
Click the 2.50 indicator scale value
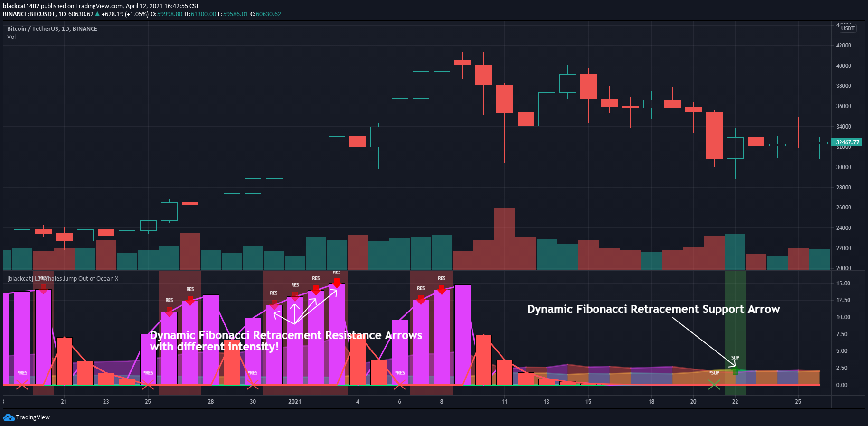(x=842, y=368)
